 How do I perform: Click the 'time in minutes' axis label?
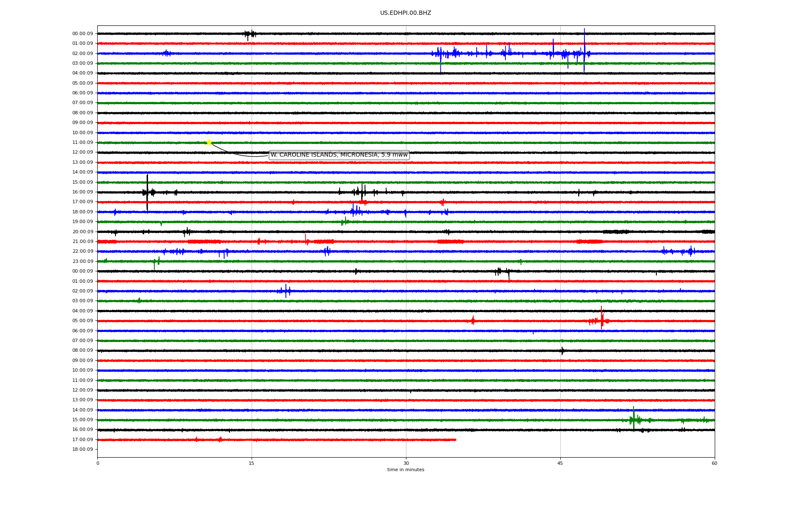(405, 469)
